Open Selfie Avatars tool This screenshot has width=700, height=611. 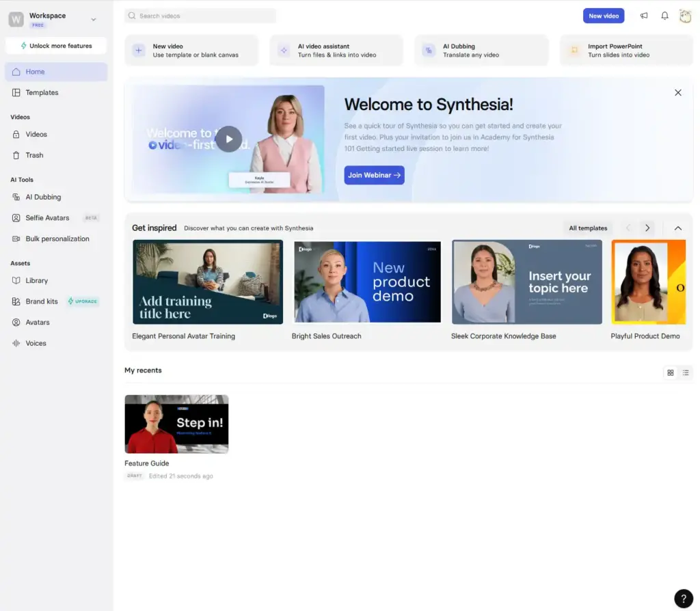pyautogui.click(x=56, y=218)
